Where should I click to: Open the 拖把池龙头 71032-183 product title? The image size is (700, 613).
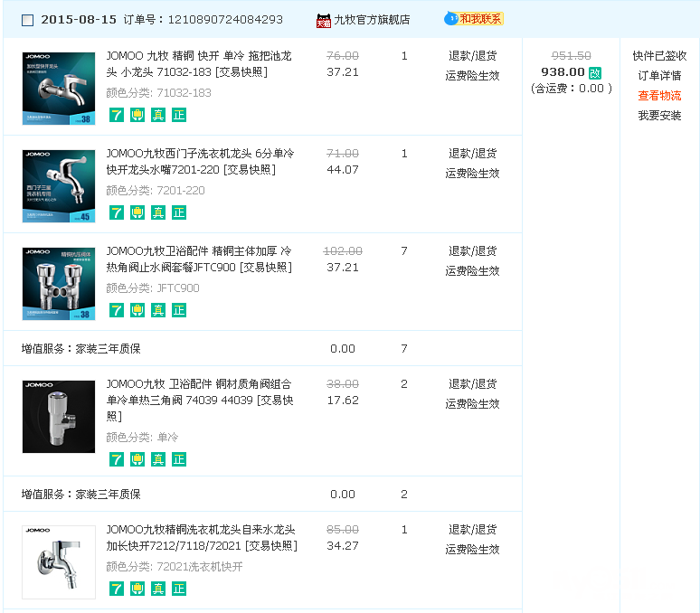click(x=199, y=64)
